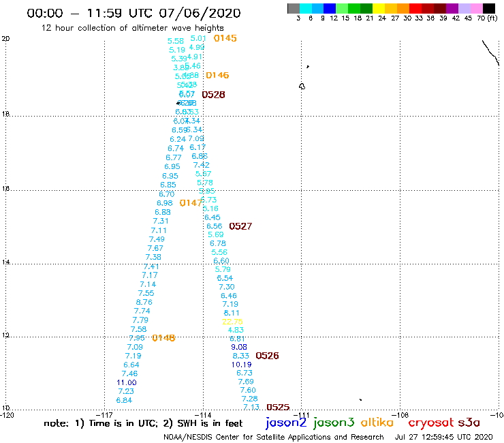Click the longitude axis label -108
Viewport: 504px width, 443px height.
(400, 415)
